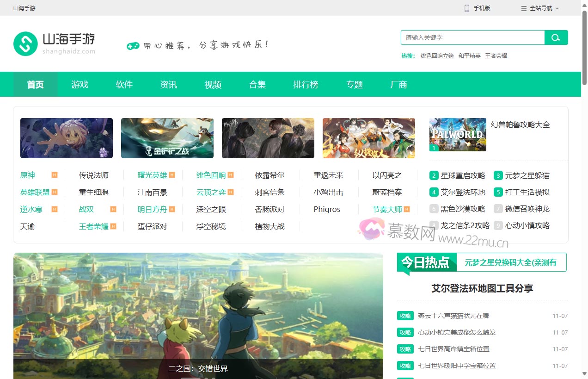Open the 排行榜 menu item
588x379 pixels.
tap(306, 84)
